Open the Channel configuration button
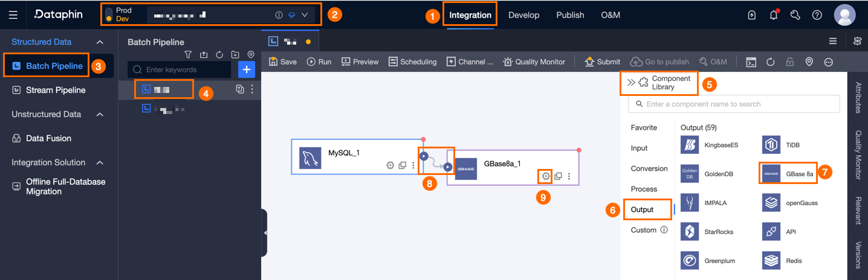This screenshot has width=868, height=280. 470,62
